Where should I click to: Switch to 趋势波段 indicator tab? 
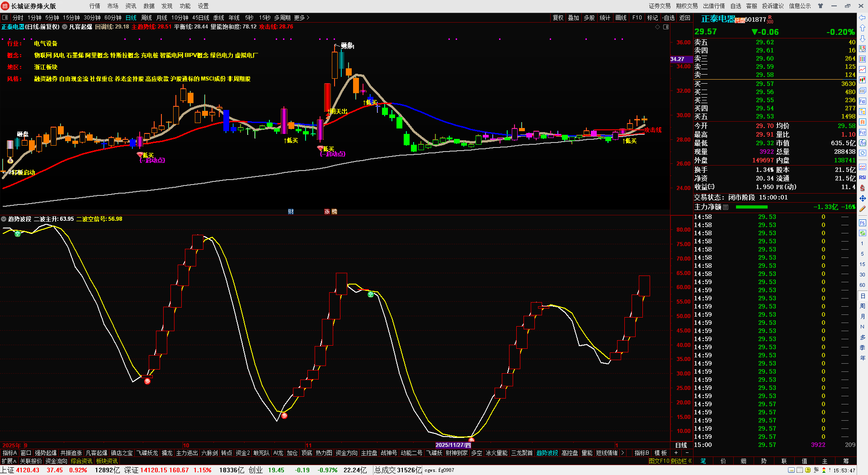click(x=547, y=453)
